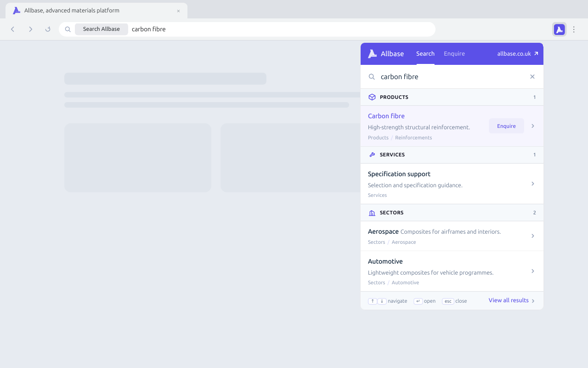Reload the page with the refresh icon
The height and width of the screenshot is (368, 588).
(x=48, y=29)
